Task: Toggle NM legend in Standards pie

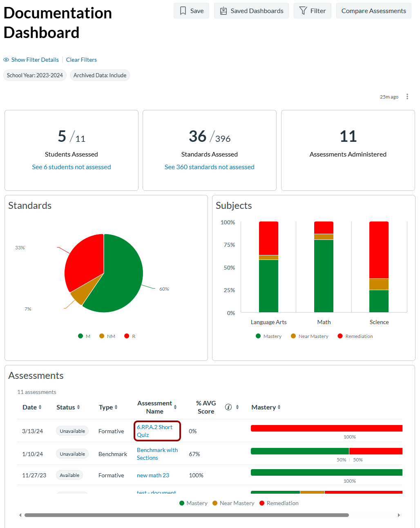Action: pyautogui.click(x=107, y=336)
